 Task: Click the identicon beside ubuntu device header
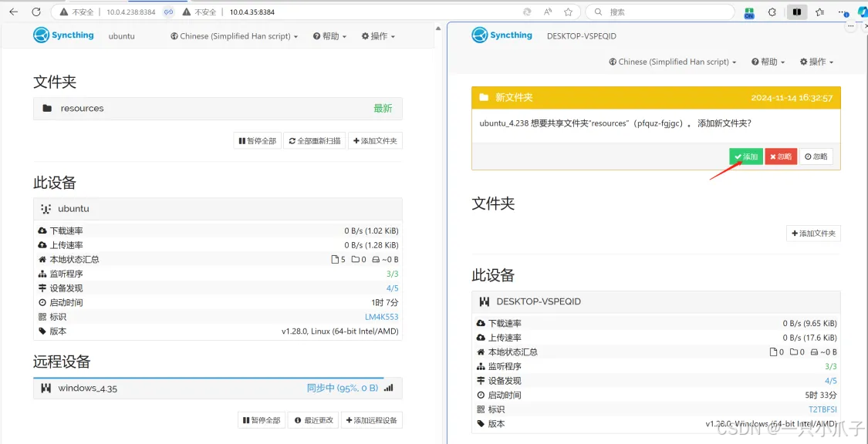(x=46, y=209)
